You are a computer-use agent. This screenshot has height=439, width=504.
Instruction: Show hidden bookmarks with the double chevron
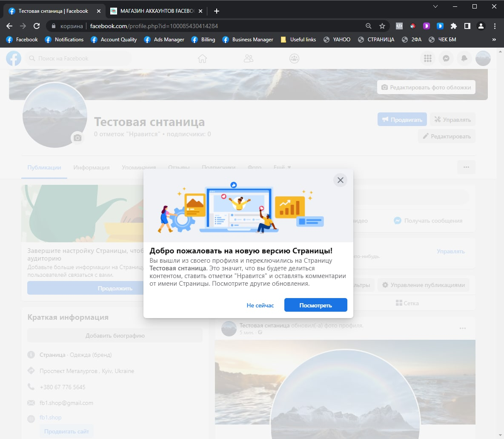[x=494, y=40]
